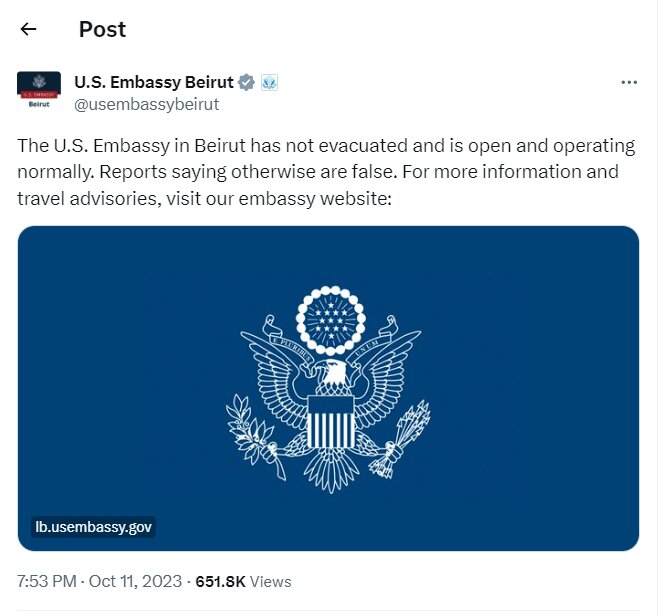This screenshot has width=665, height=616.
Task: Click the 7:53 PM timestamp
Action: (x=48, y=581)
